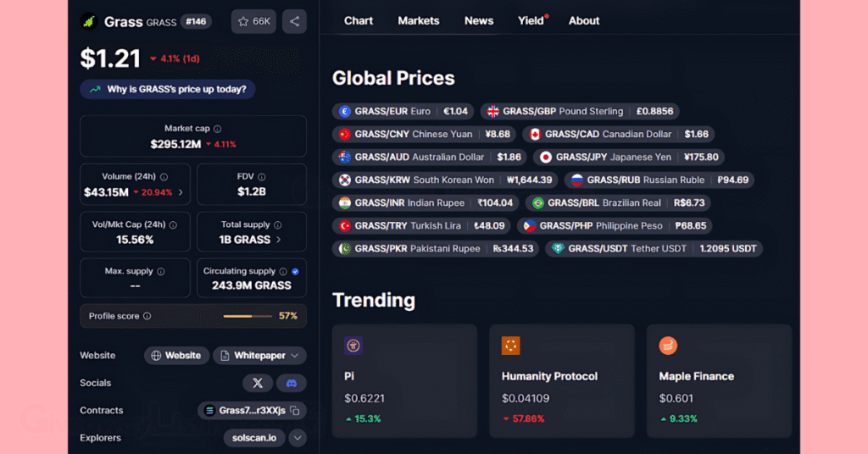Click the $1.2B FDV value
This screenshot has height=454, width=868.
coord(251,192)
